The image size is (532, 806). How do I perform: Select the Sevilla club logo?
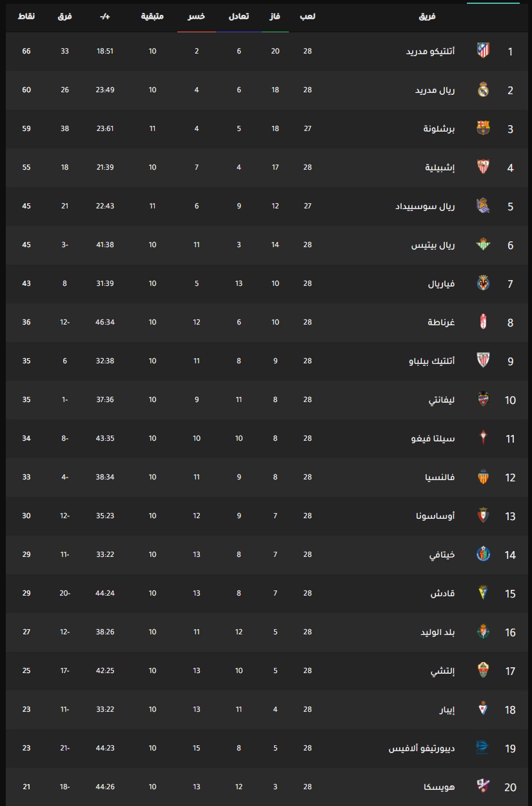483,167
